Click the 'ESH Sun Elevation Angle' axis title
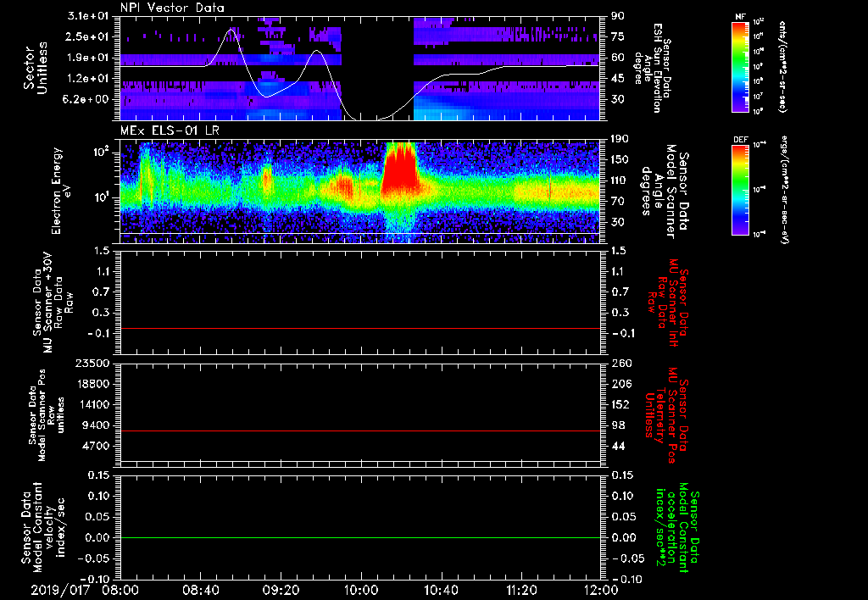 coord(654,68)
